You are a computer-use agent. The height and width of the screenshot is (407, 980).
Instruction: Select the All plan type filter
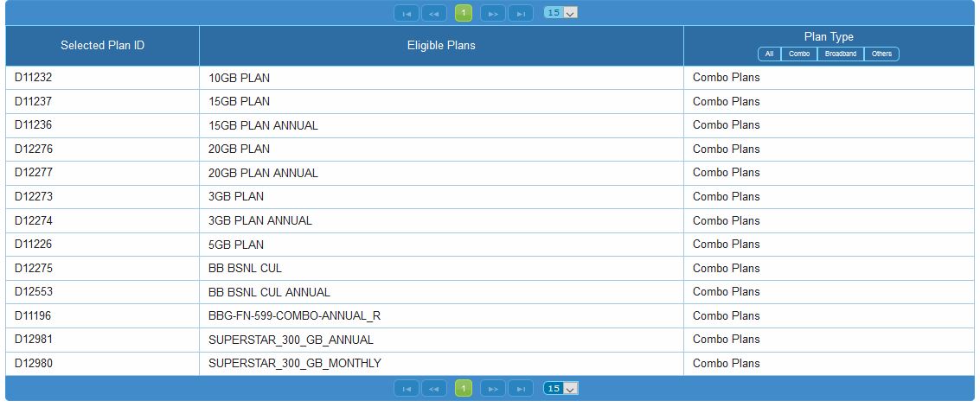click(x=769, y=54)
